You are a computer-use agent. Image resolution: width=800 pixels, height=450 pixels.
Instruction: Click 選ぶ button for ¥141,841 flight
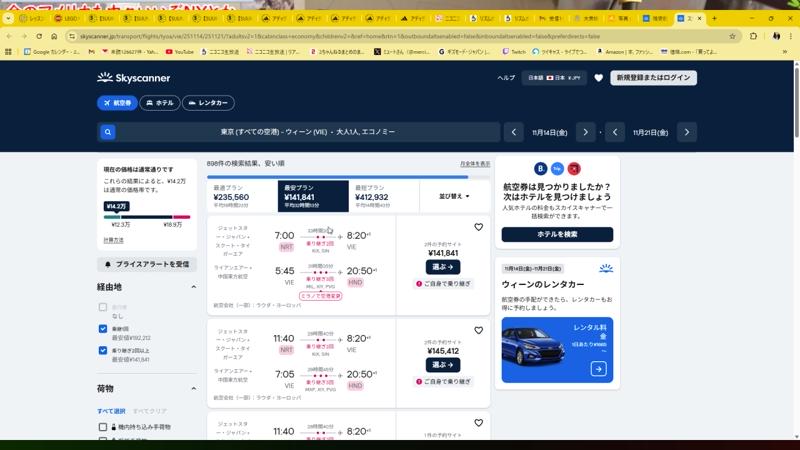(443, 267)
